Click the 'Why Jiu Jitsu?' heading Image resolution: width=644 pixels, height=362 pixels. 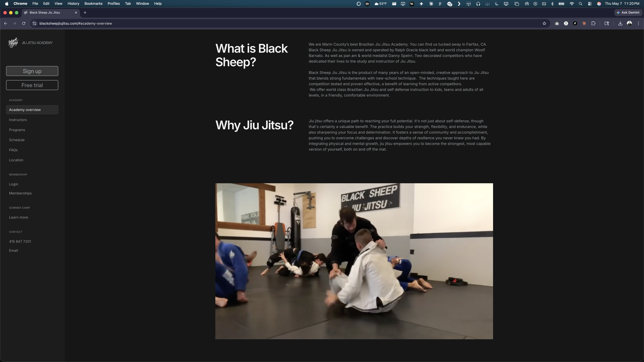point(254,125)
